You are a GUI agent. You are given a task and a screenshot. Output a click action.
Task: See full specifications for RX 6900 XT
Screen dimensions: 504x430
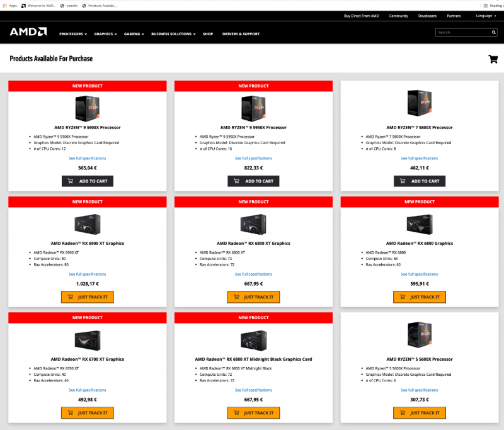point(88,274)
